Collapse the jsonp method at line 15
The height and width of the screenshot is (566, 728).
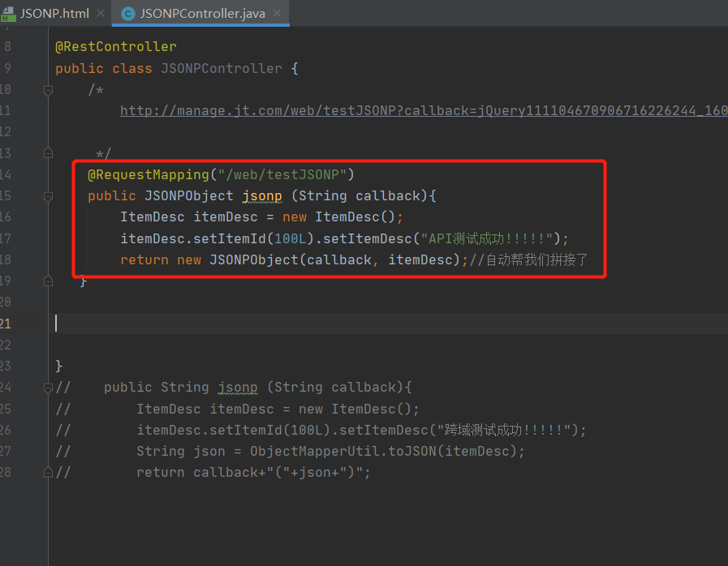click(x=48, y=196)
